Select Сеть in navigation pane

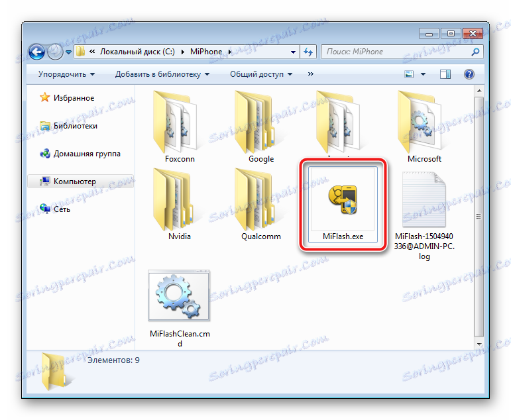62,209
